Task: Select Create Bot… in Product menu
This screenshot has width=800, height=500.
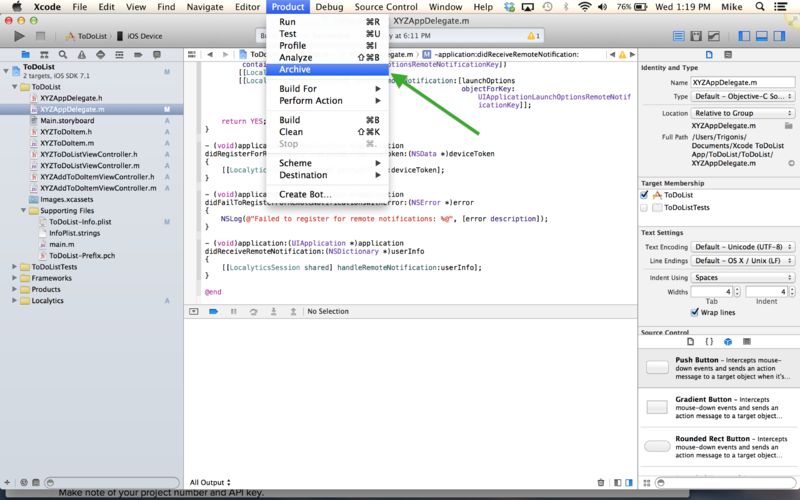Action: pos(328,194)
